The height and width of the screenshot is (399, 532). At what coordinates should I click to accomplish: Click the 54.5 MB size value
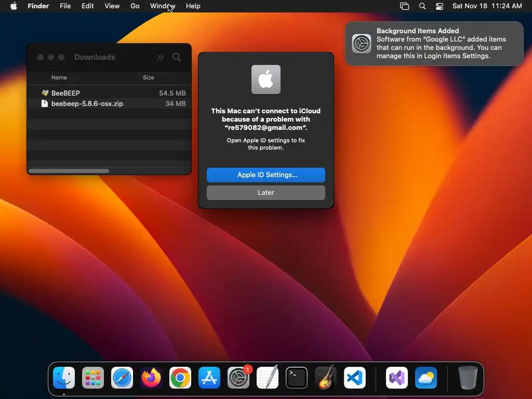(x=172, y=93)
